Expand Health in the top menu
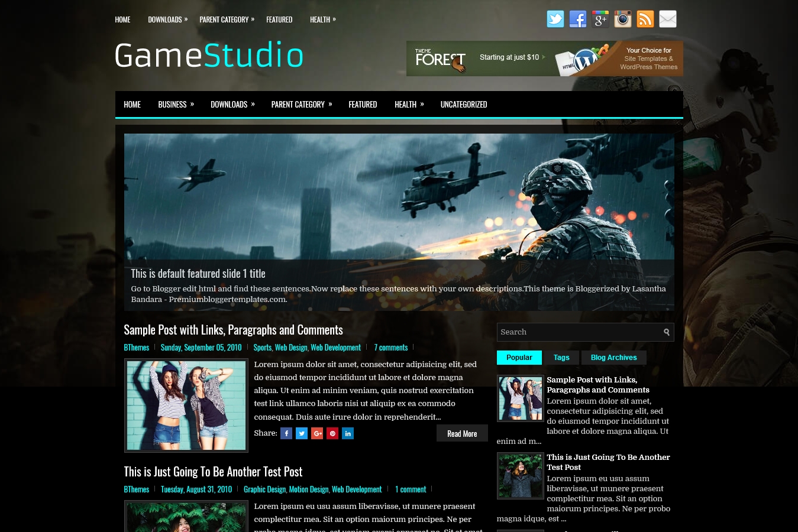This screenshot has height=532, width=798. (322, 20)
